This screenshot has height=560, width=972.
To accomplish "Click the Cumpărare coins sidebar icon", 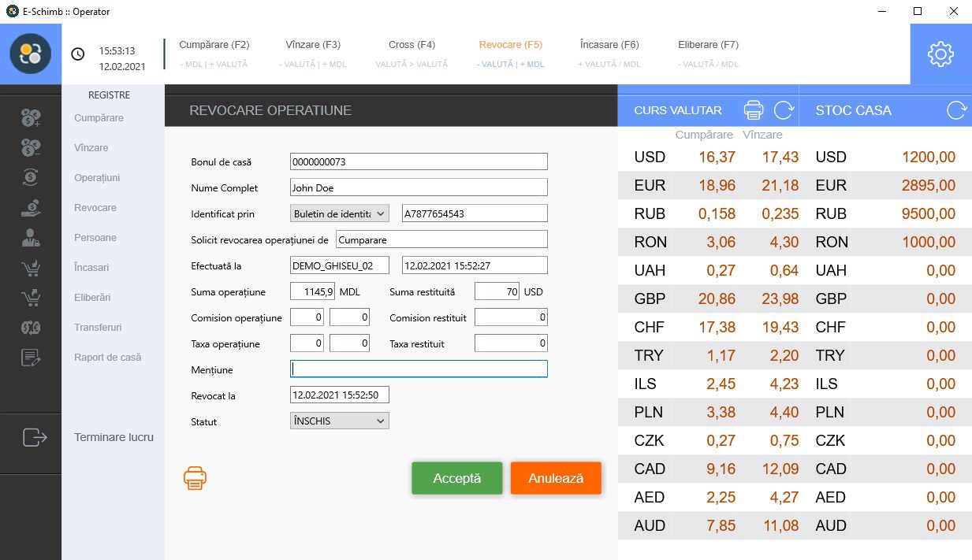I will (31, 118).
